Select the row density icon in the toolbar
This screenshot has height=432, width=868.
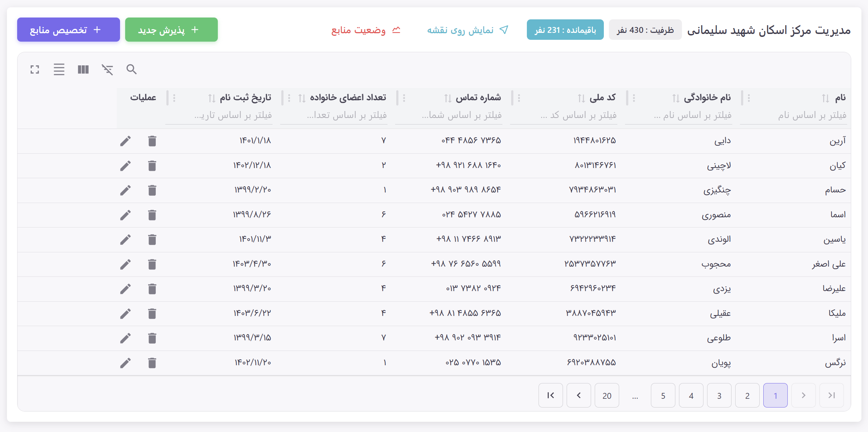[59, 69]
